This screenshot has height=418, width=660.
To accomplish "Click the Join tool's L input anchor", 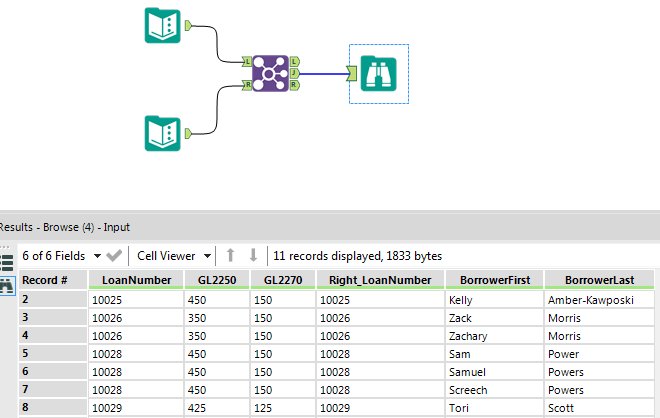I will [247, 62].
